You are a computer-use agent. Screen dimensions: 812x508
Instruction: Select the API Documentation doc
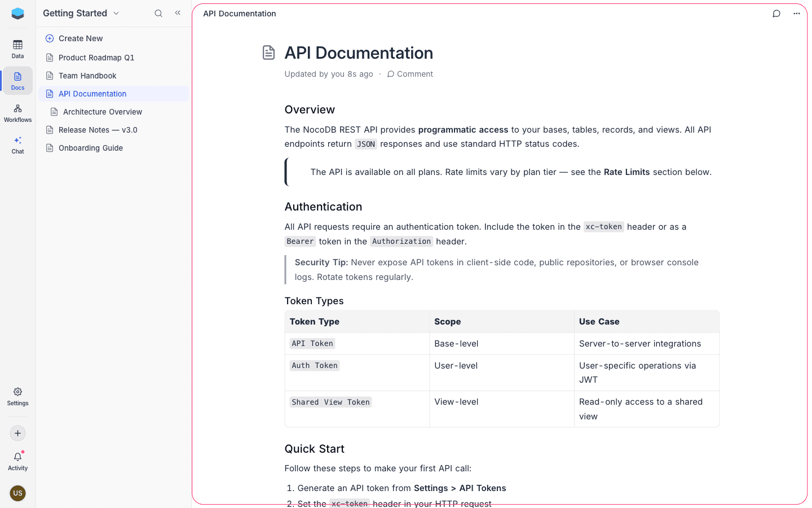pyautogui.click(x=92, y=93)
